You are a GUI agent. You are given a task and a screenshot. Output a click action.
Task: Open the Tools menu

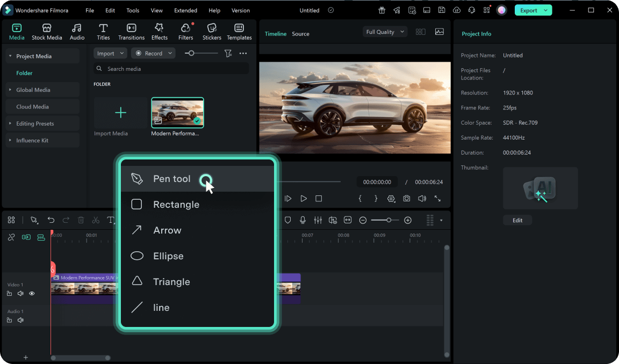133,10
